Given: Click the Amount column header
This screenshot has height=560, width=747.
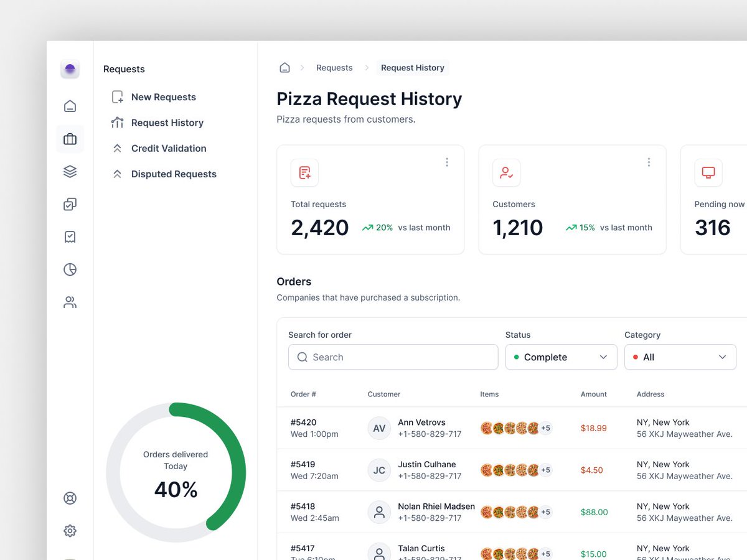Looking at the screenshot, I should (x=594, y=394).
